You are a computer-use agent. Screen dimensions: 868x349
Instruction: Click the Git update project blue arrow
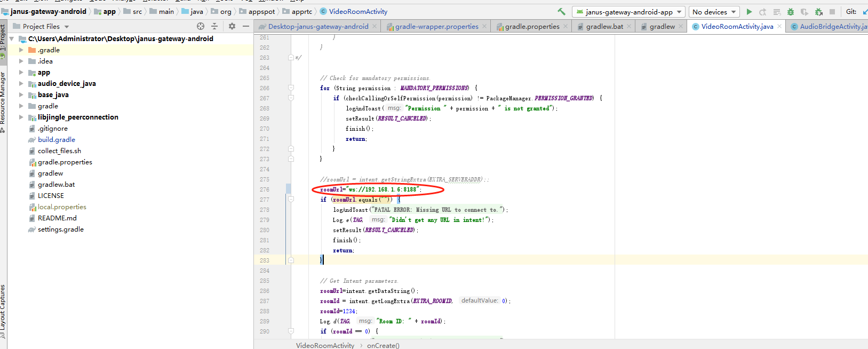point(865,12)
